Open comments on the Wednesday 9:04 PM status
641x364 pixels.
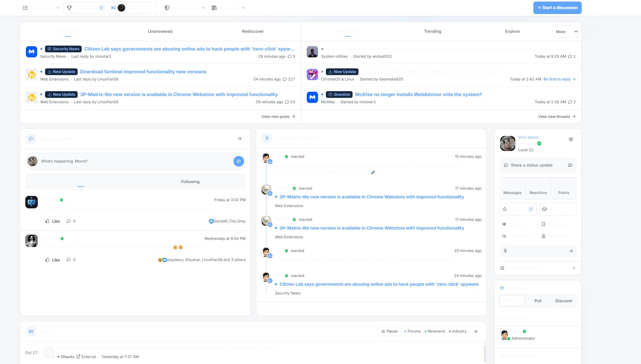(71, 260)
